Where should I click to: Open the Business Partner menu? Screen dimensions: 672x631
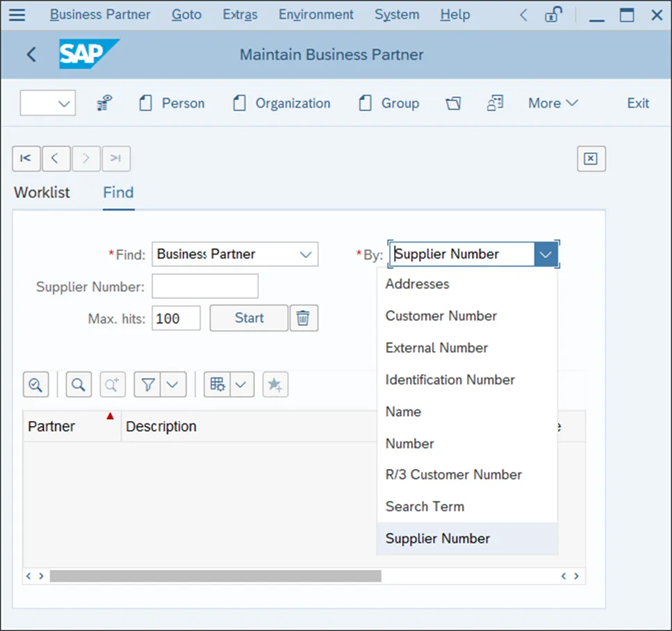[x=100, y=15]
